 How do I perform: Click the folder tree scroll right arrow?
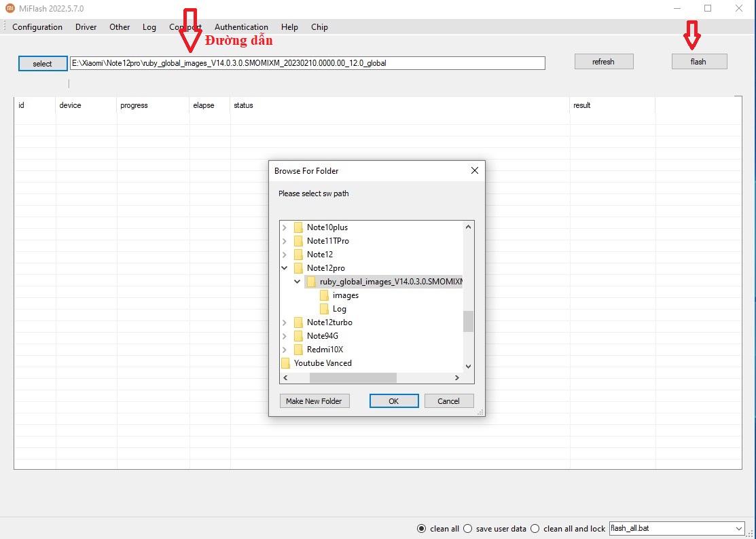[x=457, y=378]
